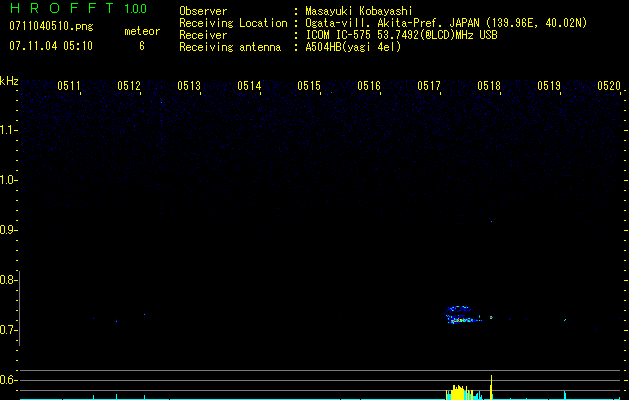Click the Receiving antenna label
Viewport: 629px width, 400px height.
coord(230,47)
